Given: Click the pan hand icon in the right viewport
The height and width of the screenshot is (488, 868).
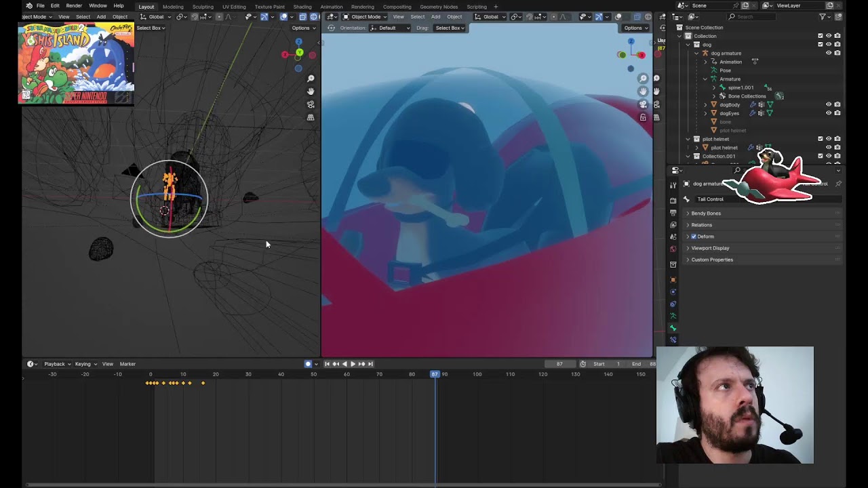Looking at the screenshot, I should pos(643,91).
